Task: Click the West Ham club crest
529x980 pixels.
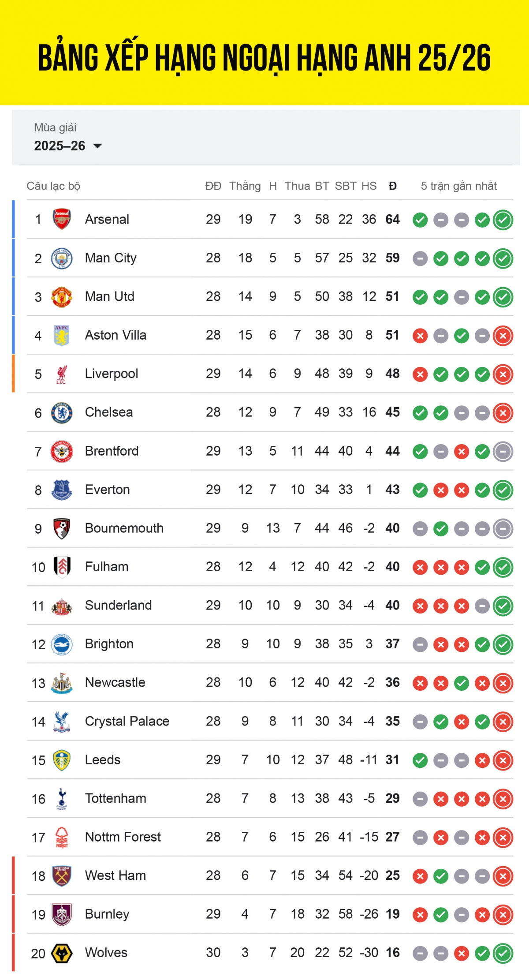Action: [62, 876]
